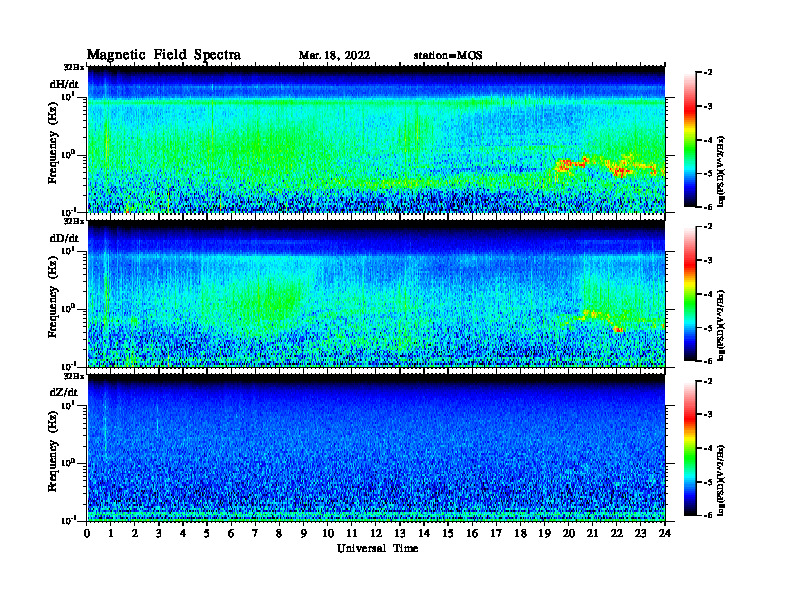Click the log PSD units label beside dH/dt color bar
792x612 pixels.
[x=721, y=171]
